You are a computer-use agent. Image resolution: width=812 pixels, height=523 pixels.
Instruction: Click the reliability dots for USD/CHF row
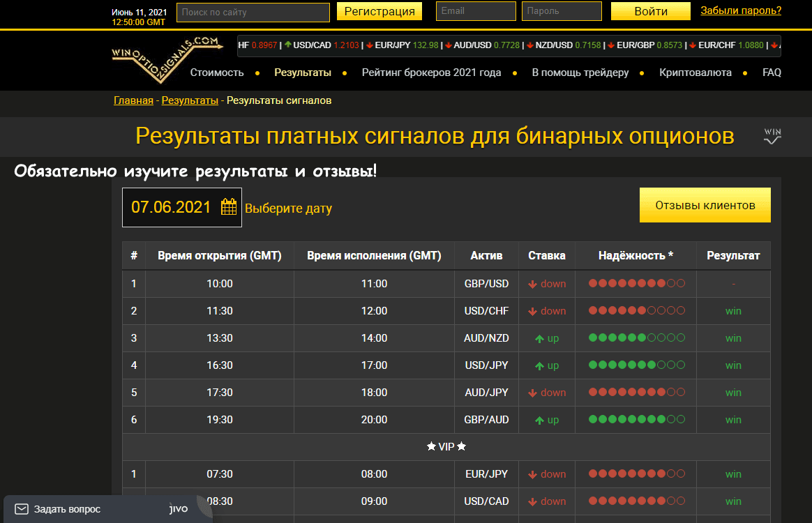click(637, 311)
